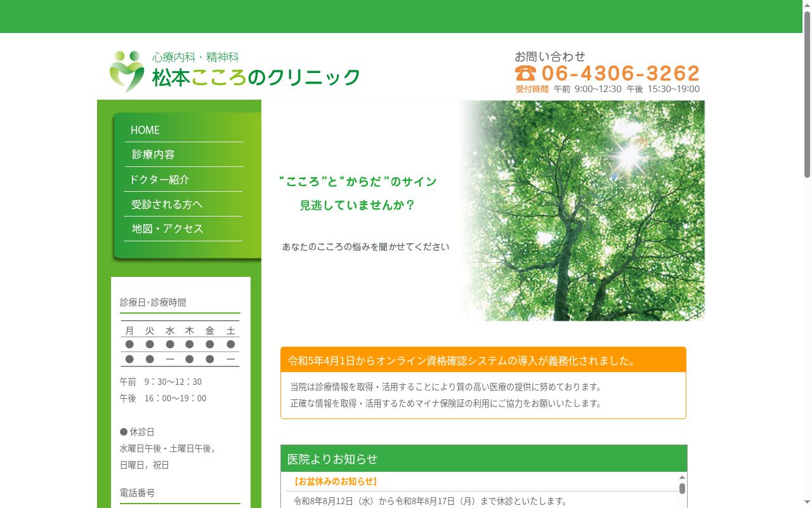Click the お問い合わせ label
The image size is (812, 508).
[x=550, y=57]
